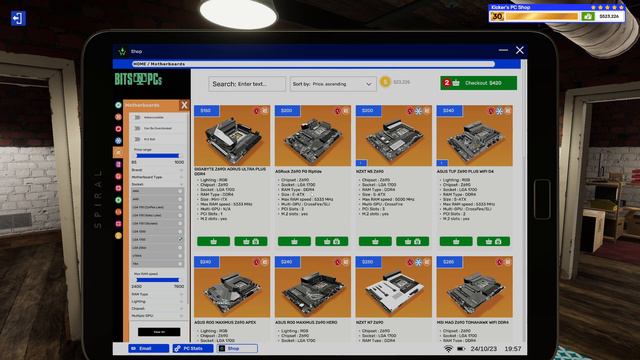Click the snowflake badge on the ASUS TUF Z690 card
Screen dimensions: 640x360
pos(499,111)
